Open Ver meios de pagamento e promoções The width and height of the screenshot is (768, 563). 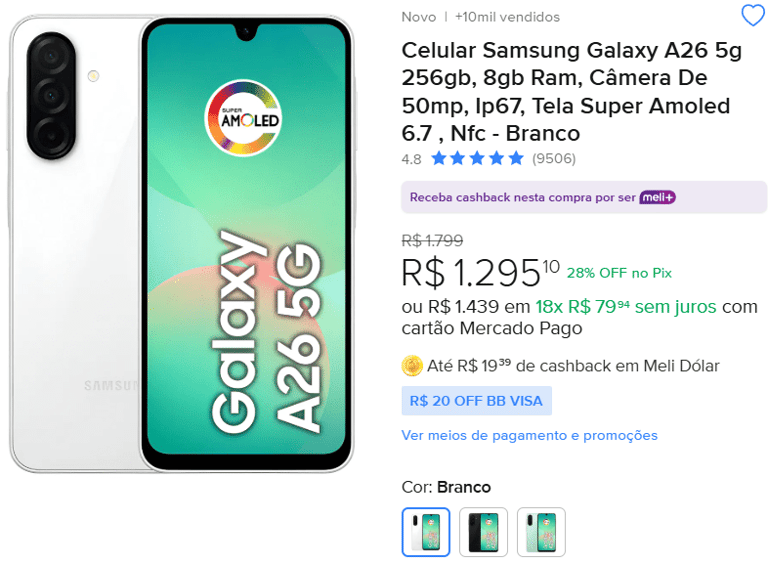(x=529, y=435)
